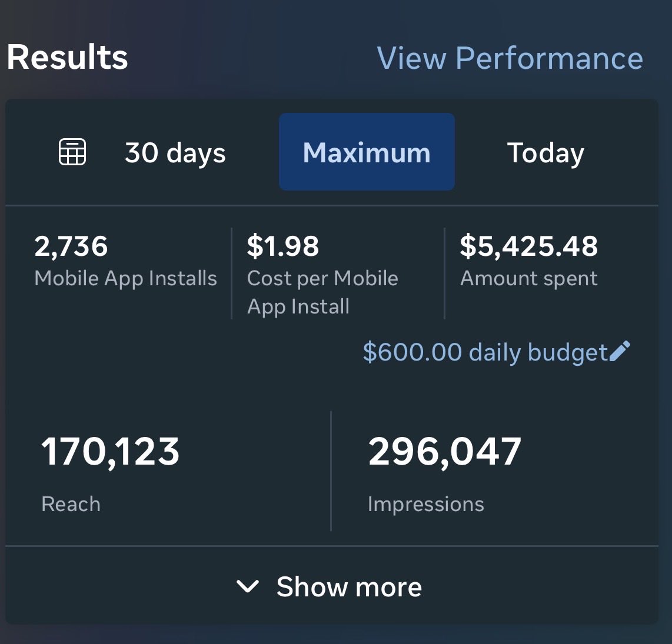The width and height of the screenshot is (672, 644).
Task: Edit daily budget using pencil icon
Action: [x=620, y=351]
